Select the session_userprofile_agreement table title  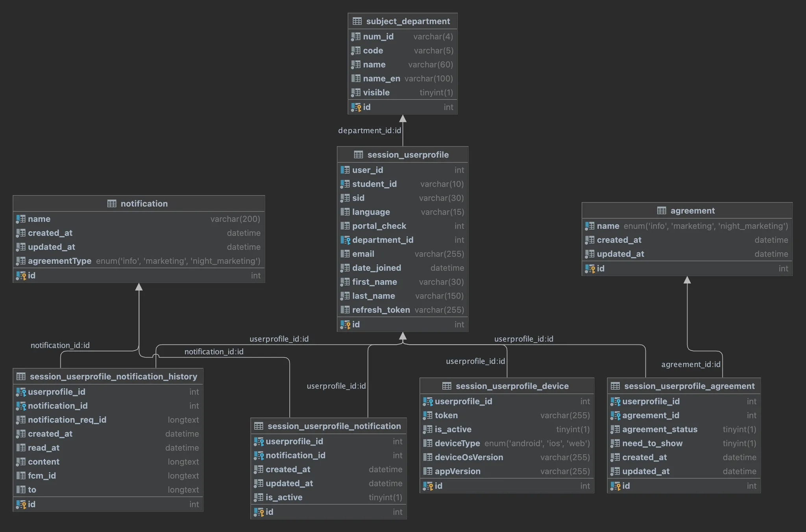[689, 386]
